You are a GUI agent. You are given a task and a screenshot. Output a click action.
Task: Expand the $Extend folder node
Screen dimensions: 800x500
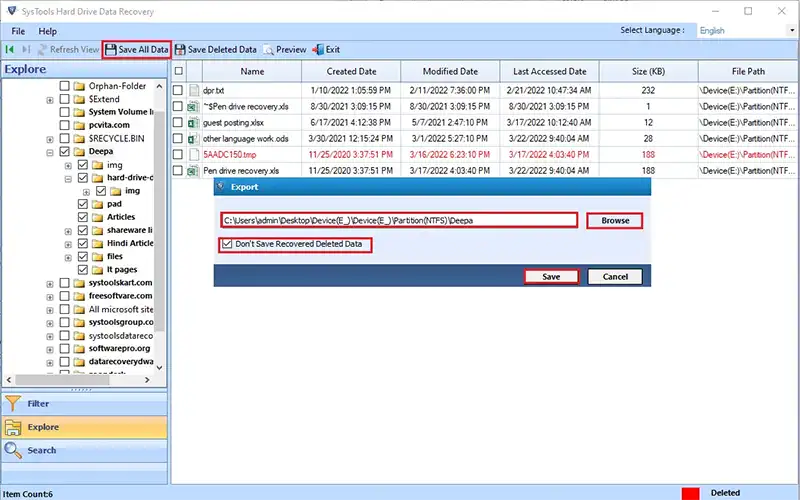[x=50, y=100]
